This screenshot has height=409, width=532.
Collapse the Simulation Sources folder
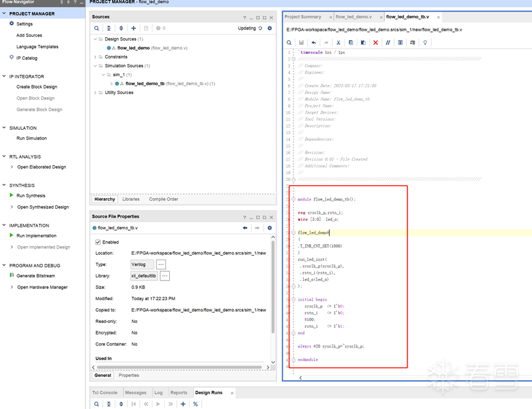click(x=95, y=66)
